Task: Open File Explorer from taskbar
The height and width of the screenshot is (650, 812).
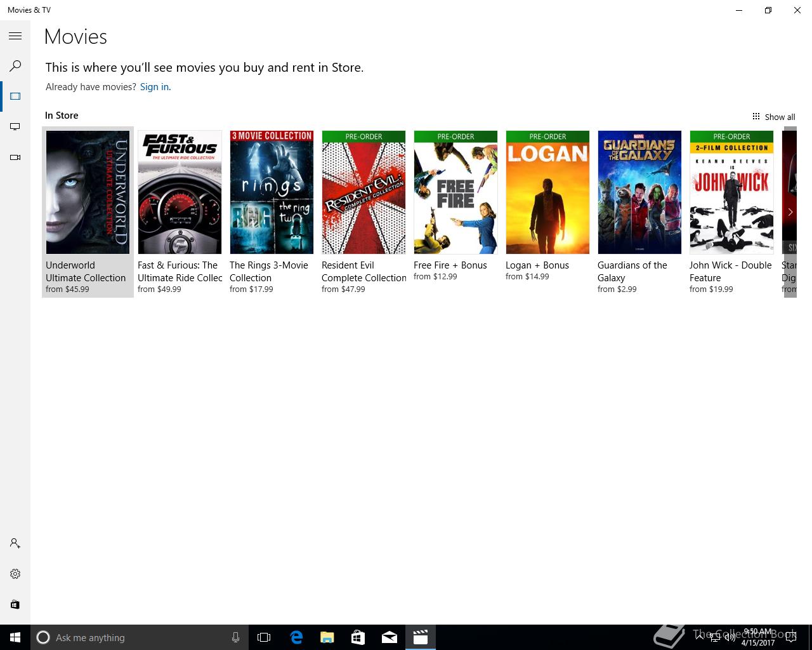Action: [x=327, y=637]
